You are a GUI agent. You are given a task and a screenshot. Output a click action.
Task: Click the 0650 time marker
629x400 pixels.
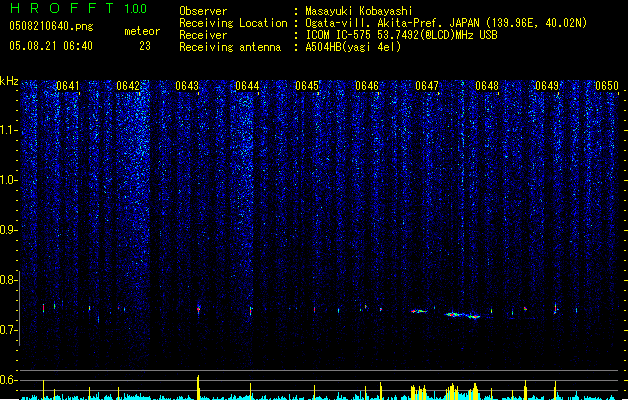[607, 86]
